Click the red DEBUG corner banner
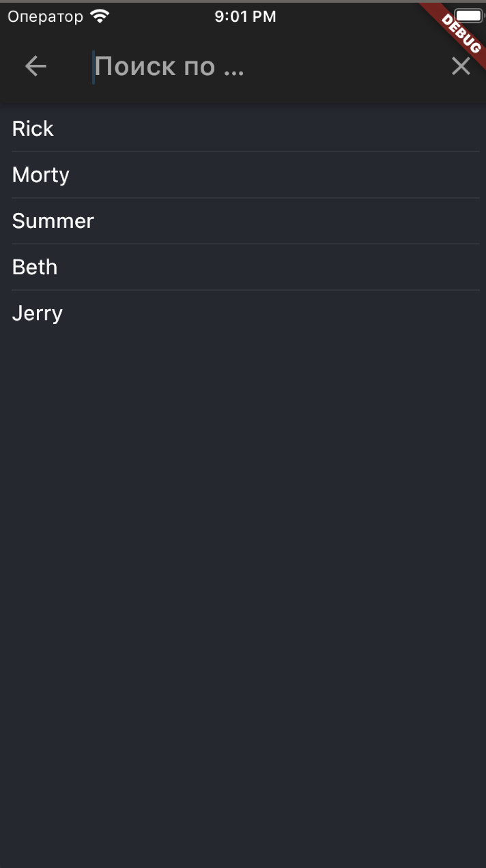486x868 pixels. point(459,31)
